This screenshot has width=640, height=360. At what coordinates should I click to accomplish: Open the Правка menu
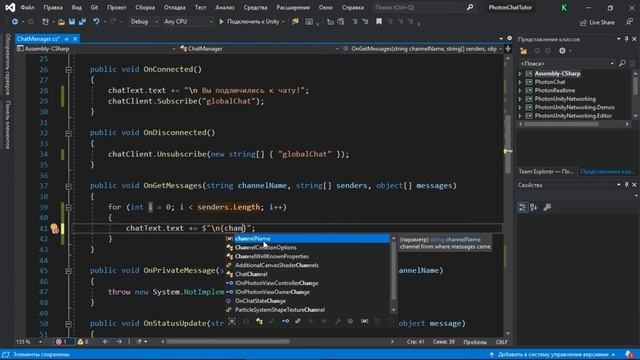pos(53,7)
